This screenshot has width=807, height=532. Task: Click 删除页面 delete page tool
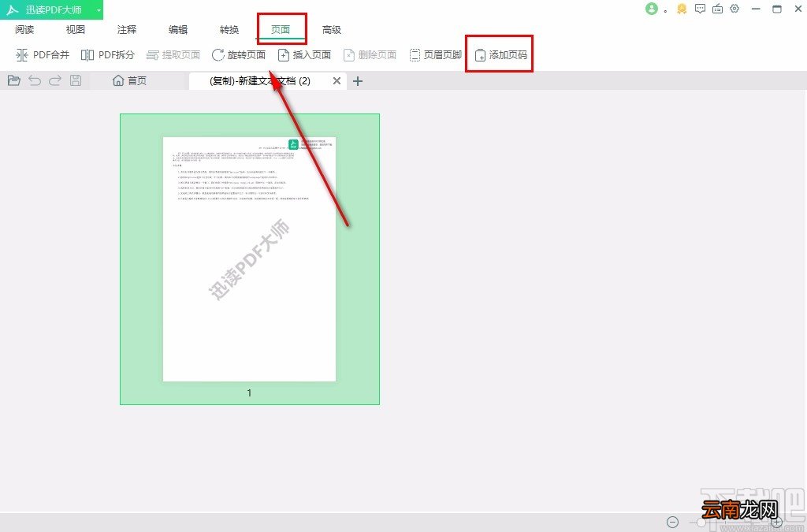370,54
